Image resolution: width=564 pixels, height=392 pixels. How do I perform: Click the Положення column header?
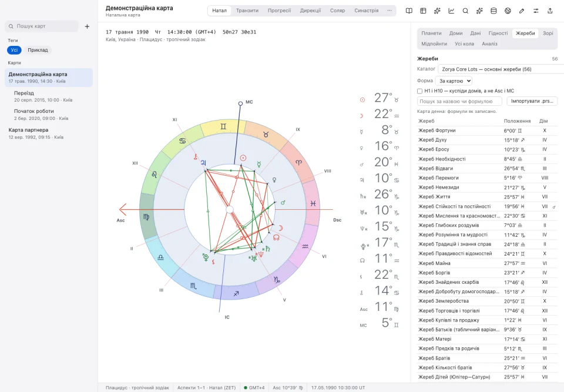tap(517, 121)
